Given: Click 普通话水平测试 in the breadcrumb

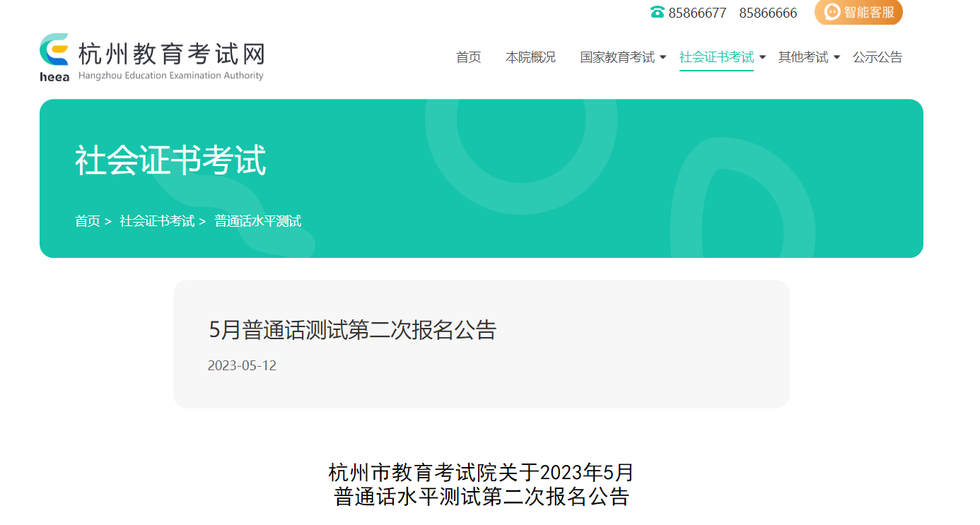Looking at the screenshot, I should (258, 221).
